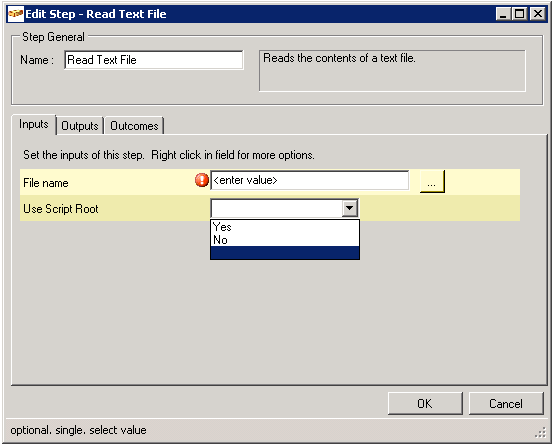Click the Use Script Root combo box field
This screenshot has width=553, height=446.
coord(284,208)
